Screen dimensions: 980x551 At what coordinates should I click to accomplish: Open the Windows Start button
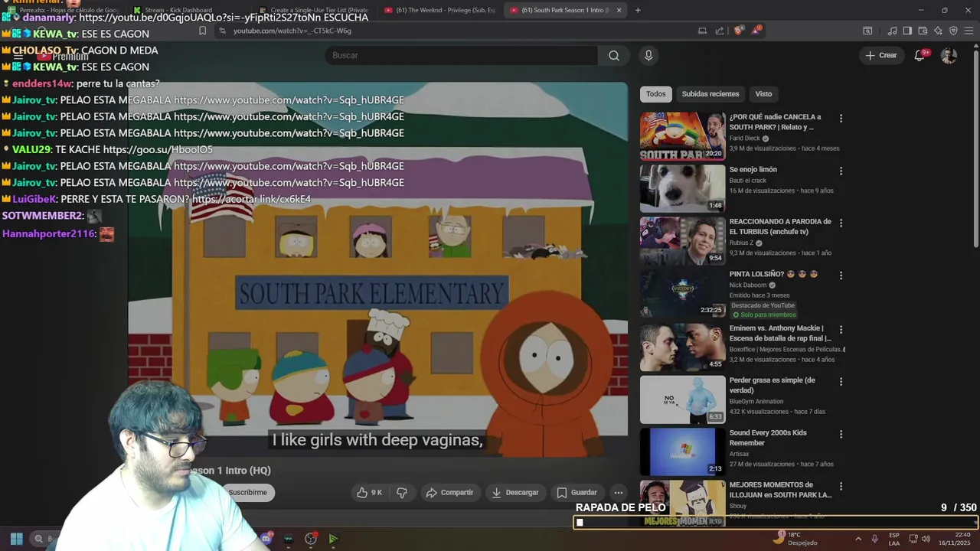coord(16,539)
